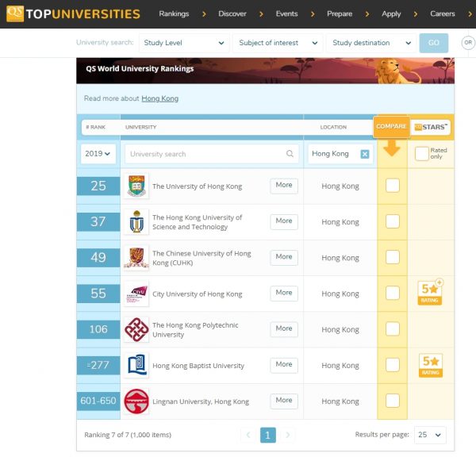
Task: Open the Rankings menu
Action: 174,13
